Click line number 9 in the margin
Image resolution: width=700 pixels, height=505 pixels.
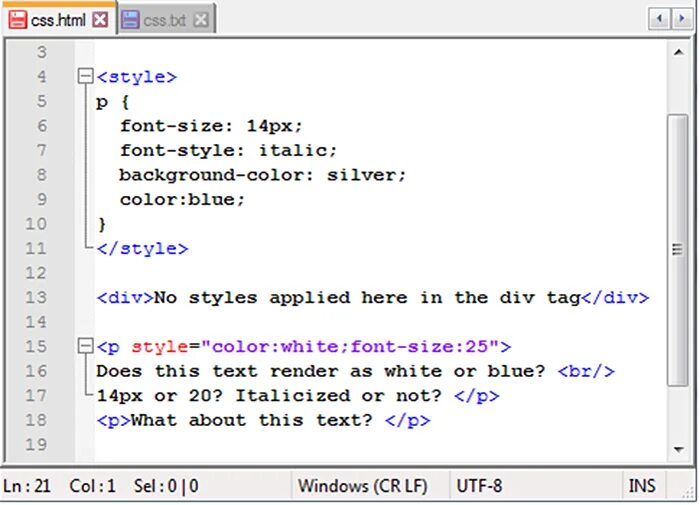pyautogui.click(x=41, y=199)
